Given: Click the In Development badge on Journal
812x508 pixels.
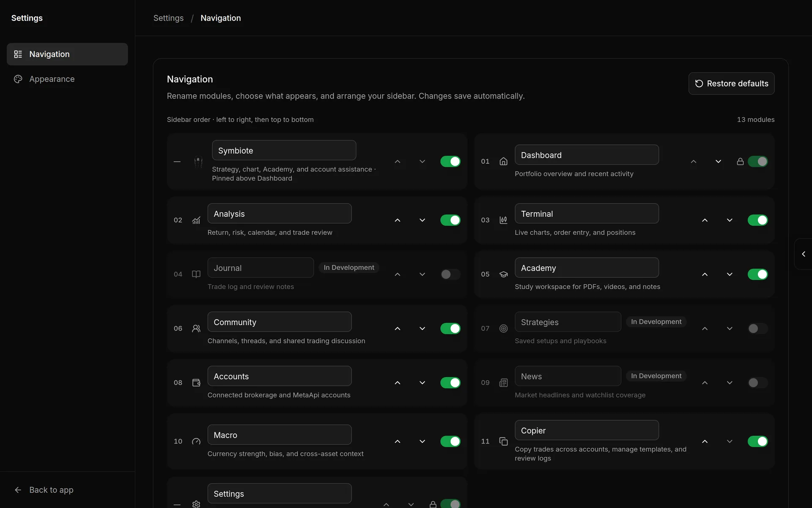Looking at the screenshot, I should click(349, 268).
